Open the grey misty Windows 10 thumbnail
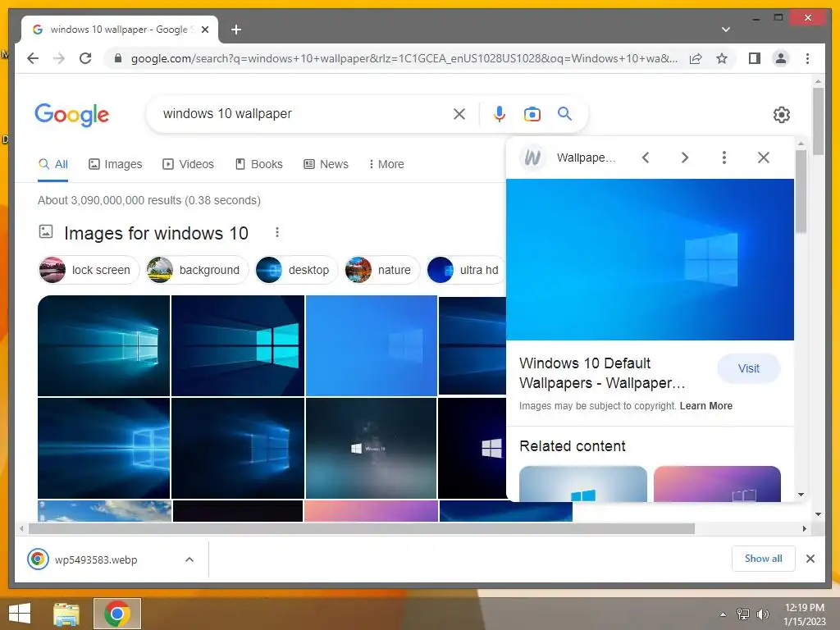This screenshot has width=840, height=630. coord(372,448)
